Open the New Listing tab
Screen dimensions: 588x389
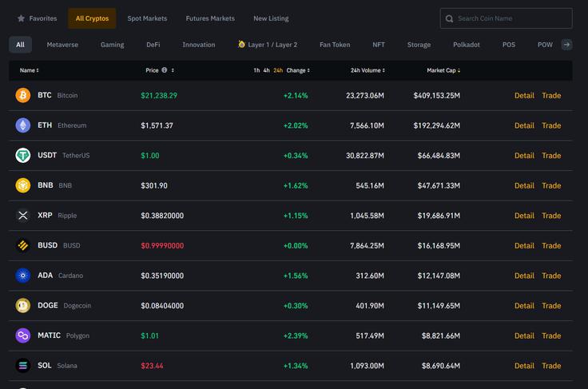click(x=271, y=18)
